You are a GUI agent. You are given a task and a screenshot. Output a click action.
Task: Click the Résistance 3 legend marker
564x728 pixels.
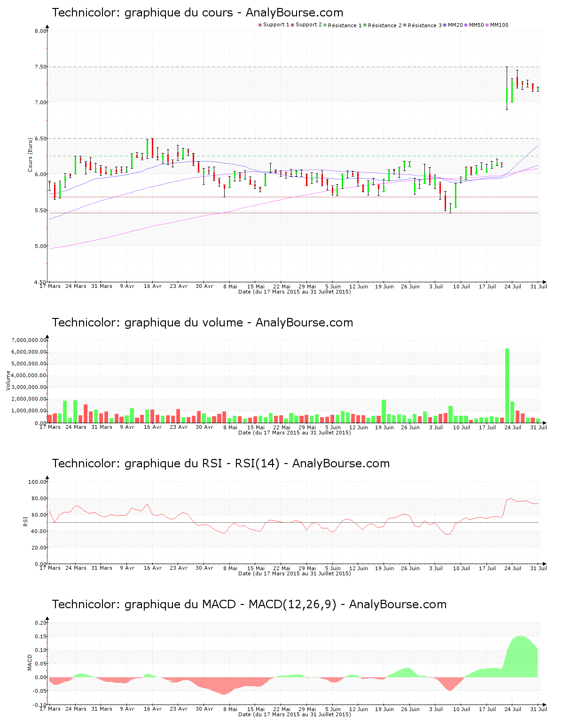tap(405, 25)
